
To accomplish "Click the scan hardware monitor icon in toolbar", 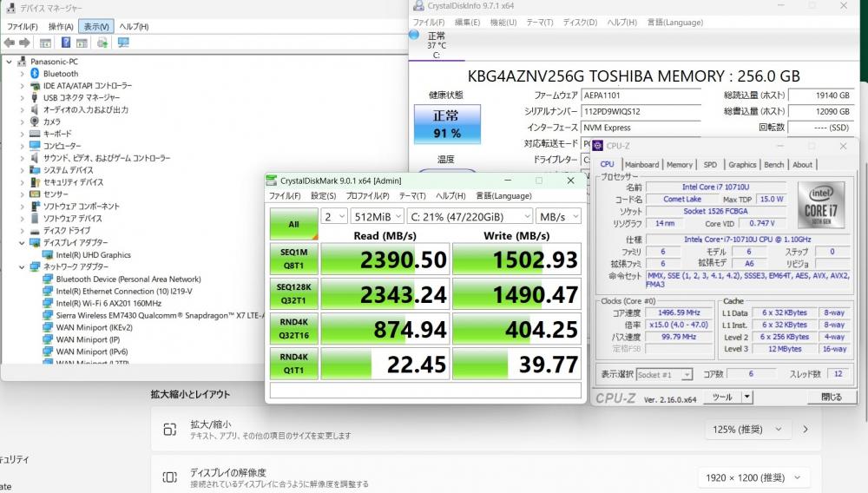I will 123,43.
